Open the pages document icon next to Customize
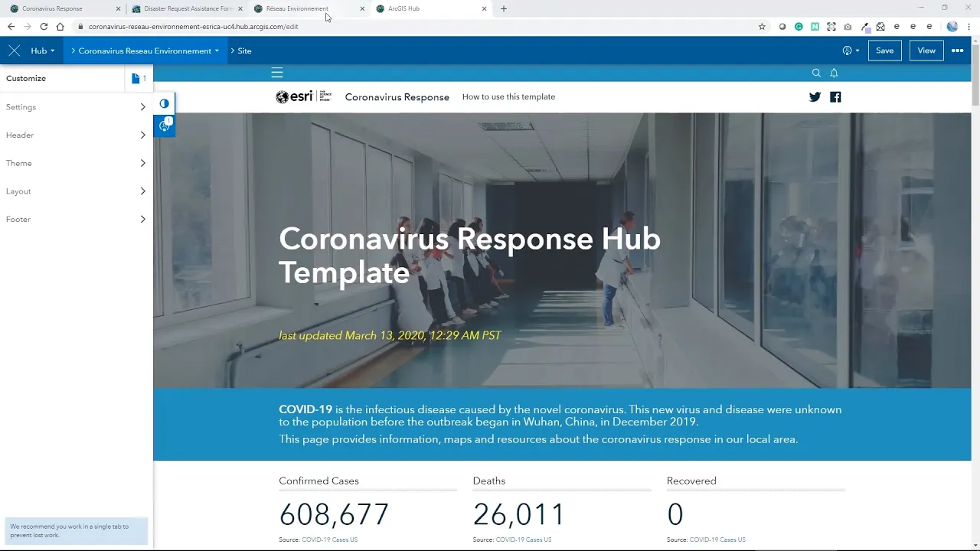 [139, 78]
